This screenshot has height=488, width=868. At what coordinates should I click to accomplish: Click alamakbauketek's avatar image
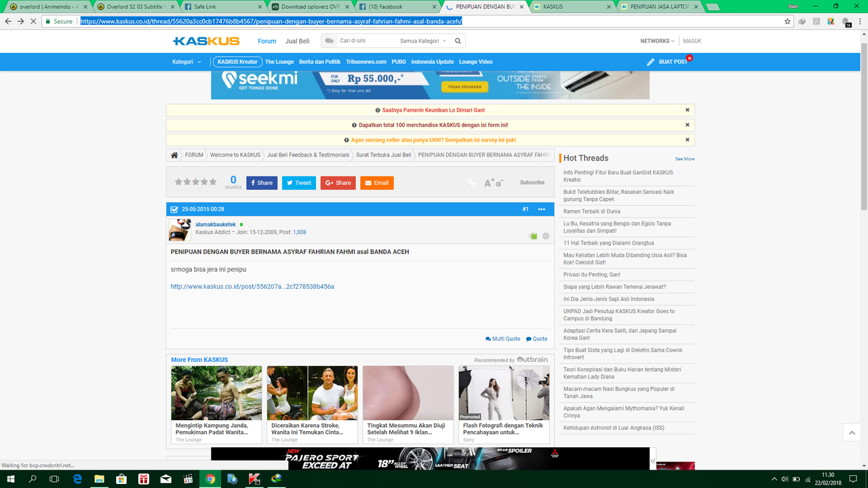click(180, 230)
